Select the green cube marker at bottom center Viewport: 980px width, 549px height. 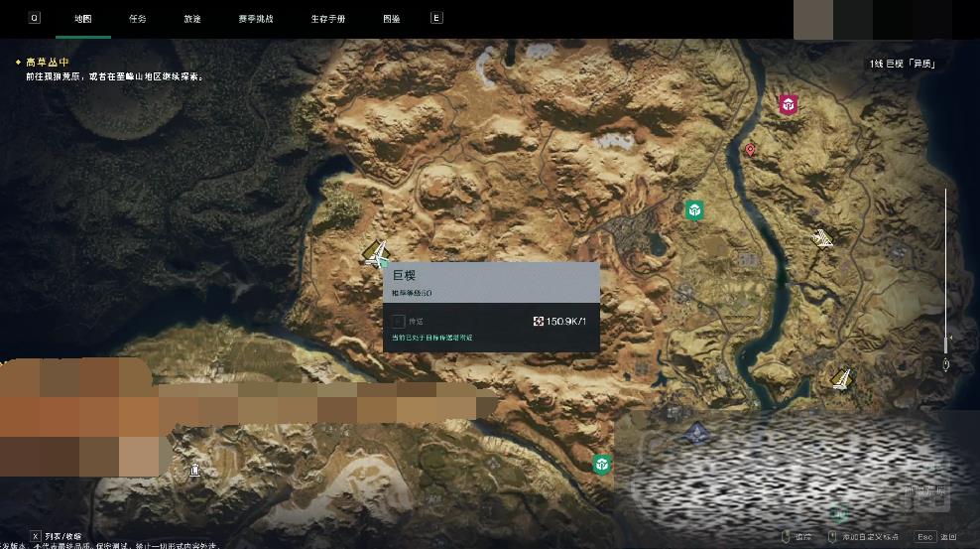click(x=602, y=465)
